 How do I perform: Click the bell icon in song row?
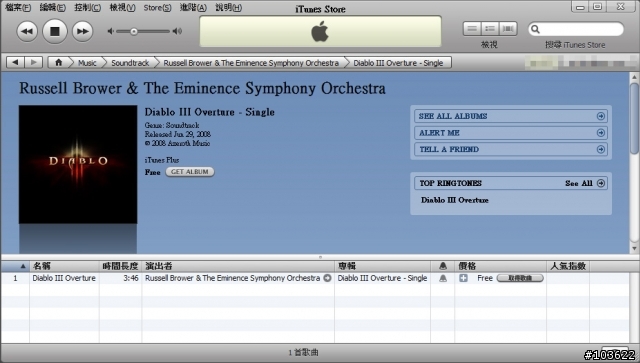coord(443,278)
